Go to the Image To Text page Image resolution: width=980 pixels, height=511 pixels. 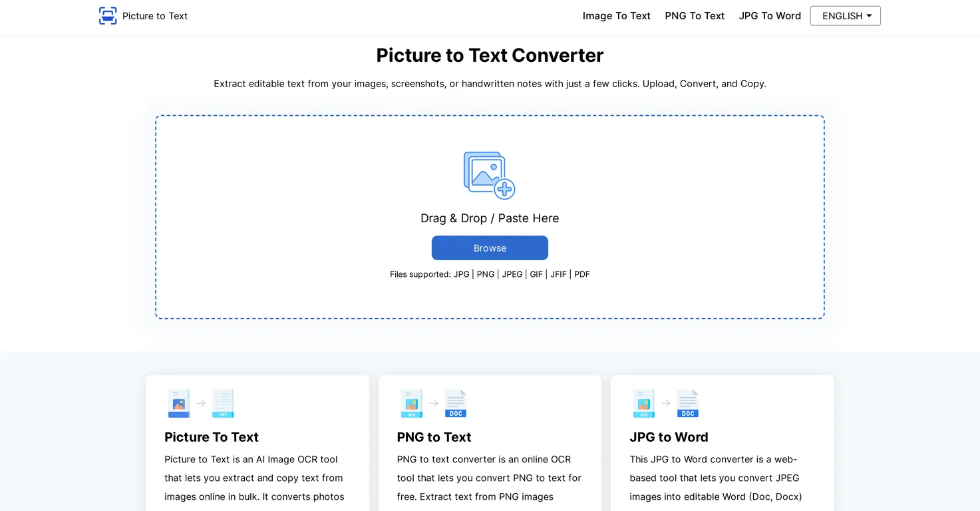616,16
